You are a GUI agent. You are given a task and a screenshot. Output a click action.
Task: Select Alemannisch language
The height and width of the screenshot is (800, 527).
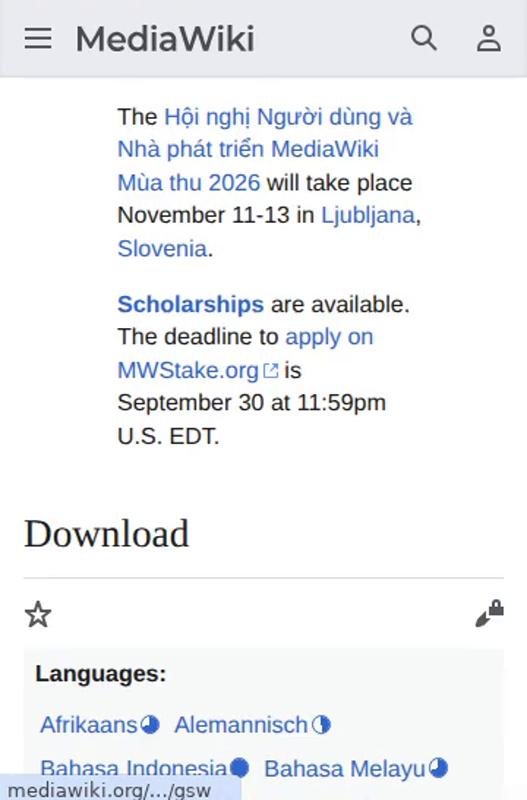click(x=241, y=724)
